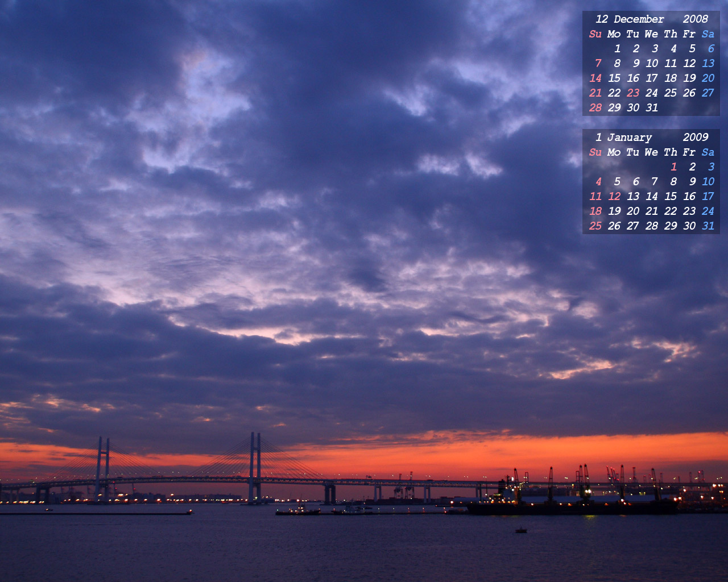
Task: Select December 10 in the calendar
Action: 652,63
